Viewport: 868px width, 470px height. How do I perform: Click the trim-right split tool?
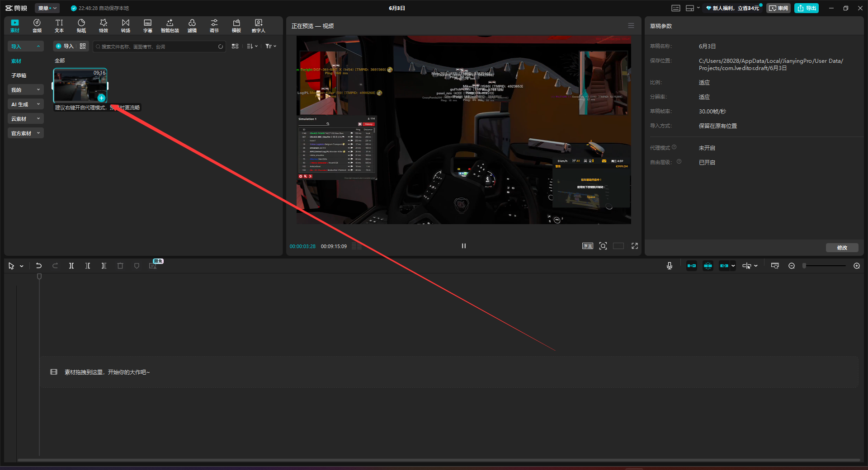[104, 266]
